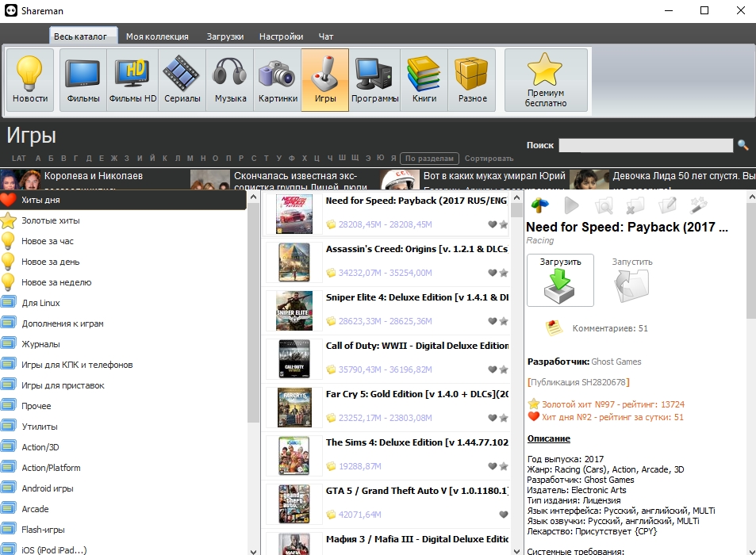Click the magic wand icon
This screenshot has width=756, height=555.
coord(699,205)
